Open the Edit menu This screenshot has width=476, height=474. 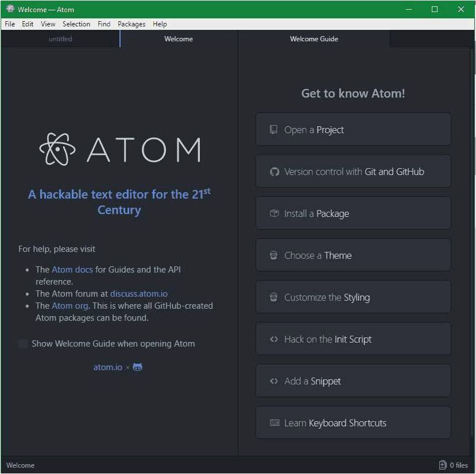(28, 24)
